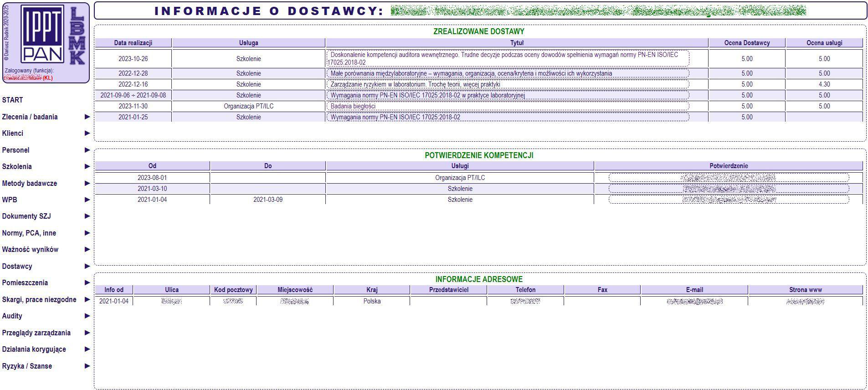Click the blurred e-mail address cell
Image resolution: width=868 pixels, height=390 pixels.
coord(694,301)
